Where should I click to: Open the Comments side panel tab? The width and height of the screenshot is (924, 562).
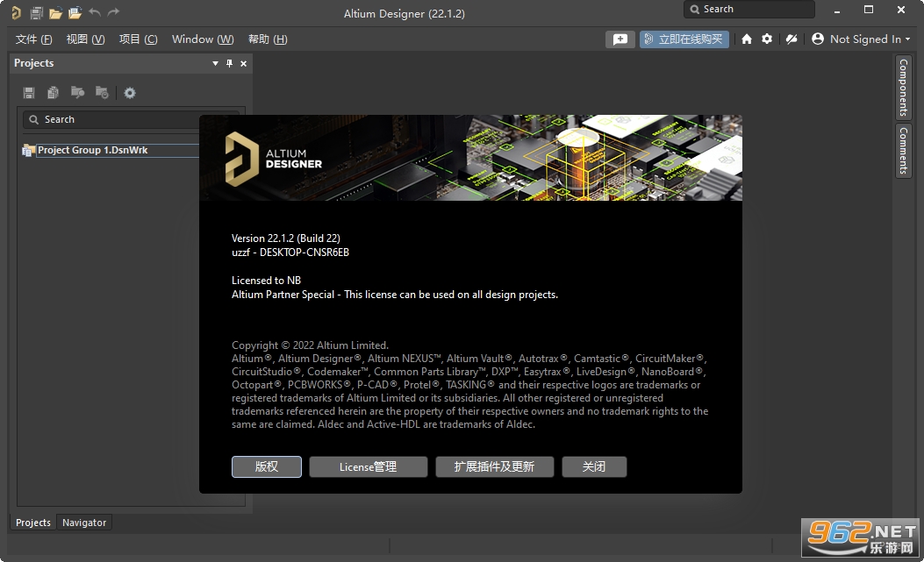903,151
